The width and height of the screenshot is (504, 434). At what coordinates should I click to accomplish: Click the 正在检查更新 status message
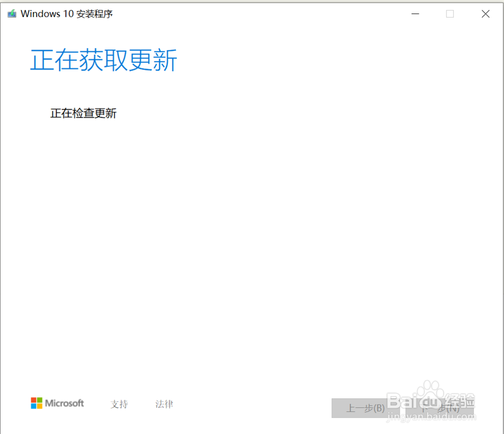click(x=83, y=113)
